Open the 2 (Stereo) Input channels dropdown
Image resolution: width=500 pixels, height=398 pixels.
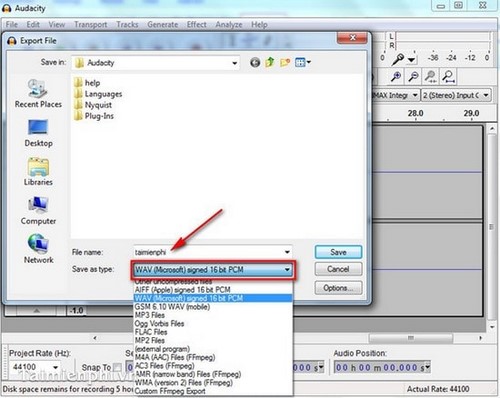click(486, 95)
